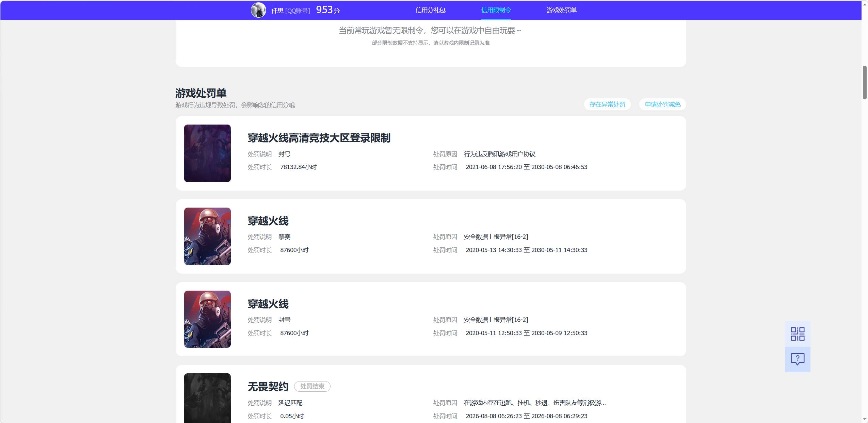Go to the 游戏处罚单 navigation tab
The height and width of the screenshot is (423, 868).
click(x=562, y=10)
